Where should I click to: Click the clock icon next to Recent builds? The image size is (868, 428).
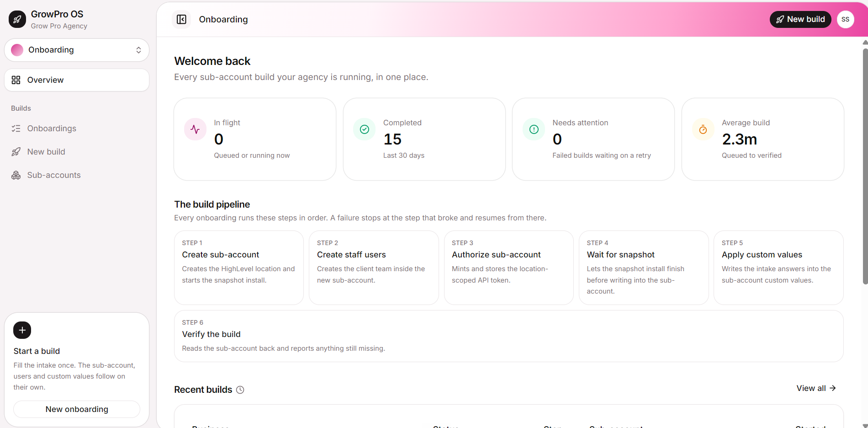pyautogui.click(x=240, y=390)
